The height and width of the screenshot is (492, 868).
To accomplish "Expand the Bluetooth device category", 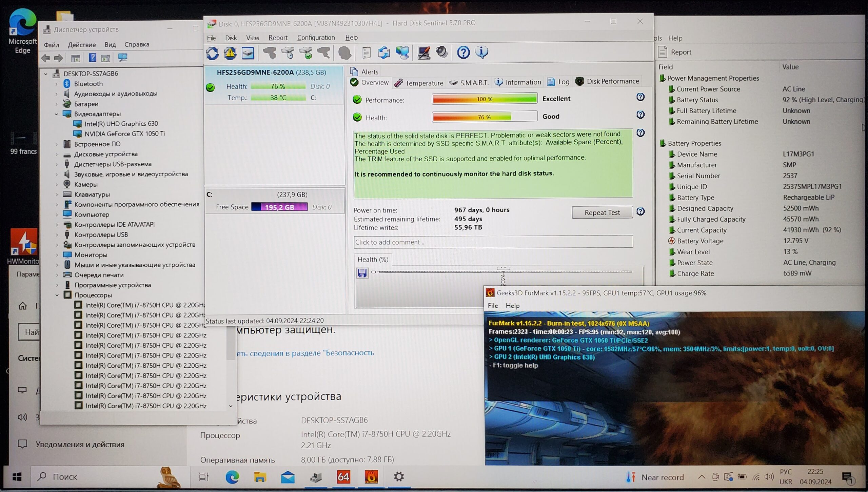I will pos(57,84).
